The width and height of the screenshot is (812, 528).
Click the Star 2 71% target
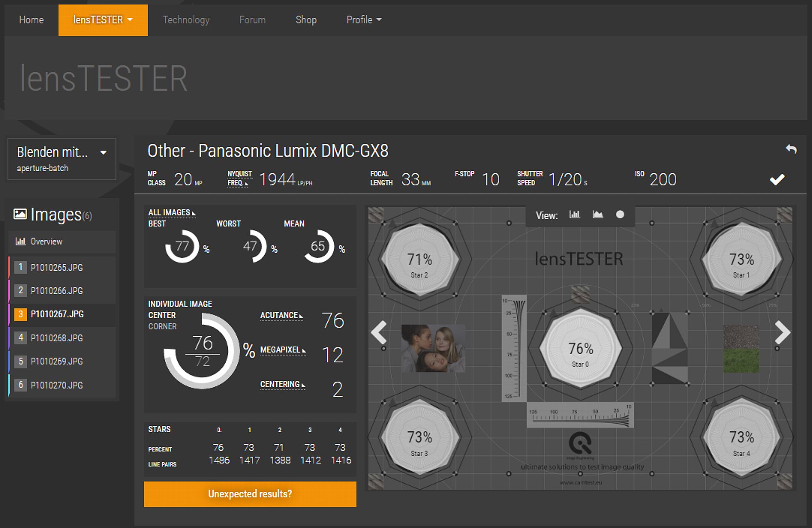pos(419,259)
